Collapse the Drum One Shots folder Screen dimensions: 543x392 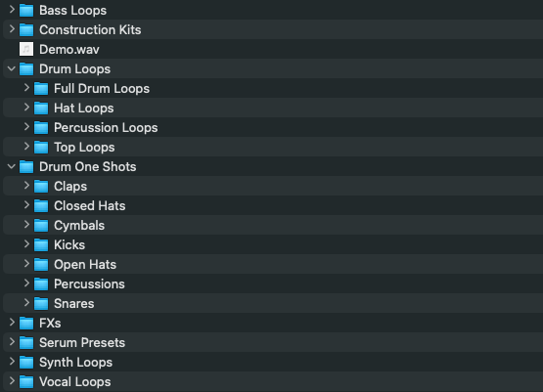pyautogui.click(x=12, y=166)
